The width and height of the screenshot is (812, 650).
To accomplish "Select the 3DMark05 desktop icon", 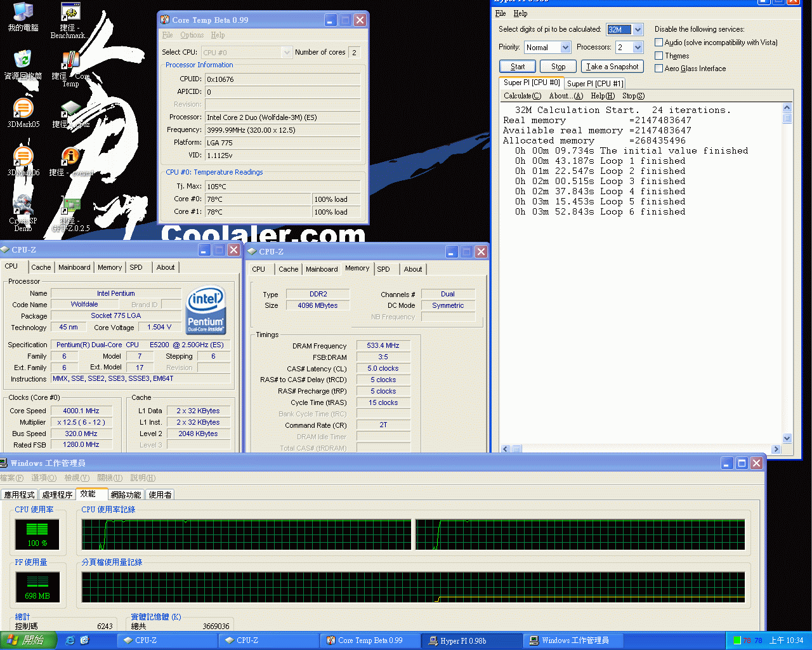I will (23, 113).
